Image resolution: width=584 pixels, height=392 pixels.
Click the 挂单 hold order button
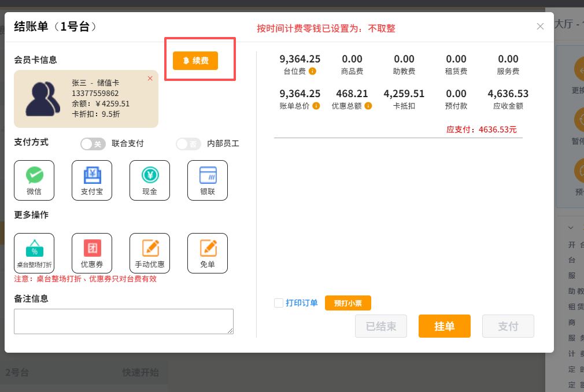click(x=444, y=326)
